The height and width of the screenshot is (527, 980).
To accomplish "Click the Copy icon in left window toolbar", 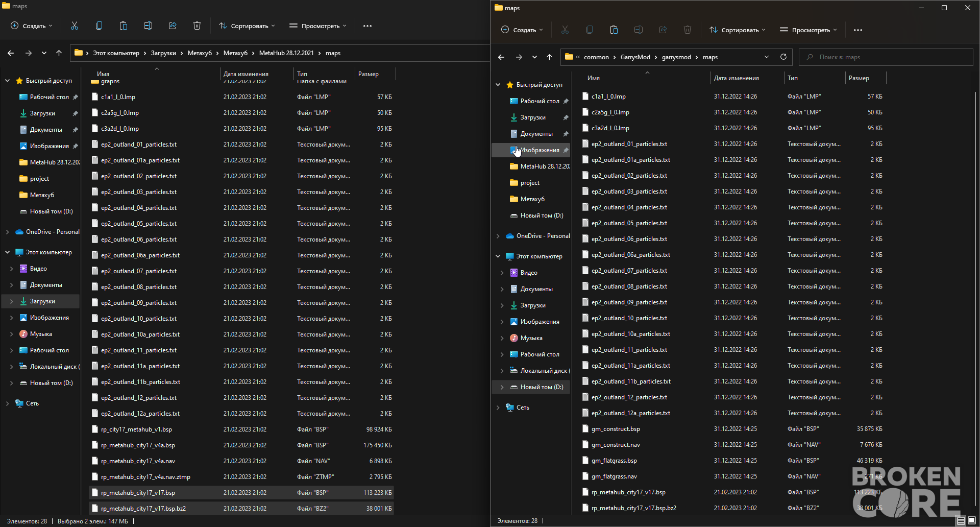I will (99, 26).
